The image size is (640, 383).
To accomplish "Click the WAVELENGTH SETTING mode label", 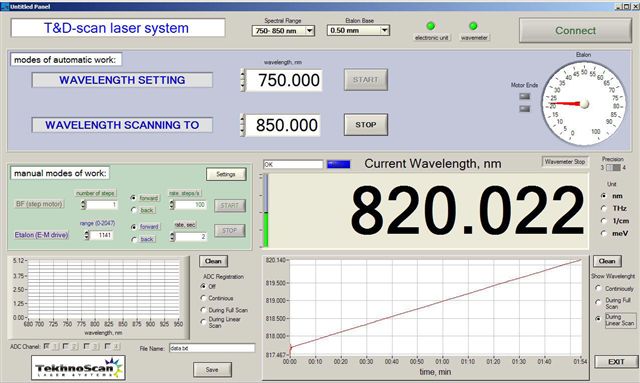I will coord(122,80).
